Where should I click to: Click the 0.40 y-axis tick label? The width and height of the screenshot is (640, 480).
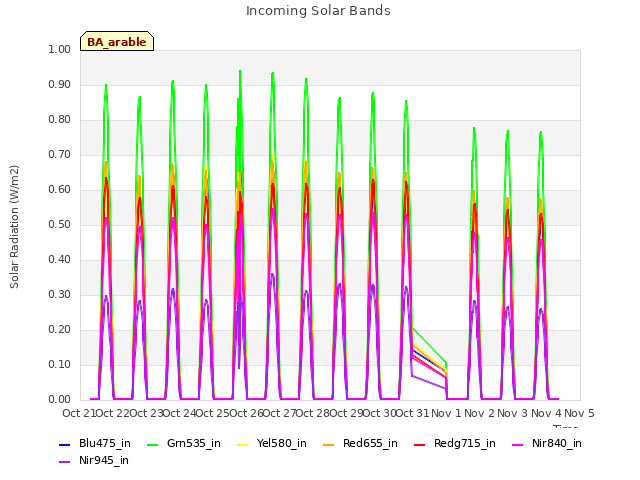pos(60,260)
